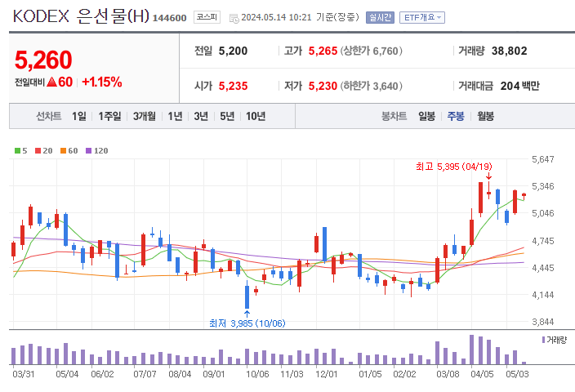
Task: Switch to the 월봉 monthly candle chart
Action: (485, 116)
